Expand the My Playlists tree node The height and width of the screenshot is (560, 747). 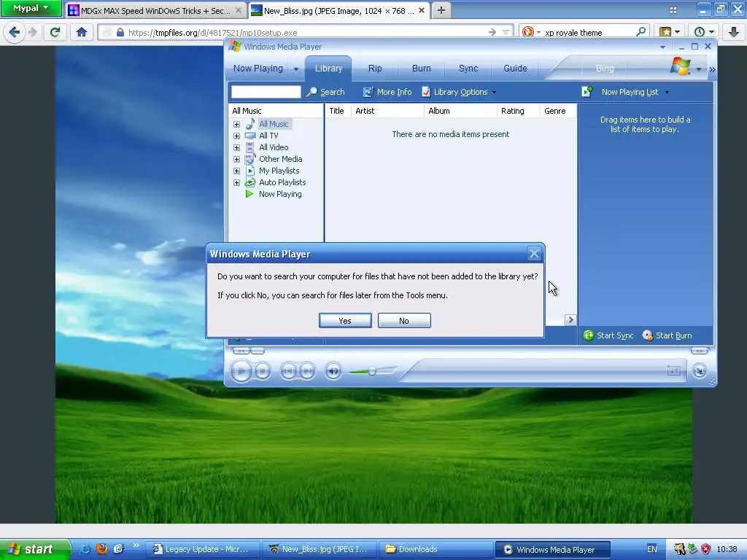click(237, 171)
